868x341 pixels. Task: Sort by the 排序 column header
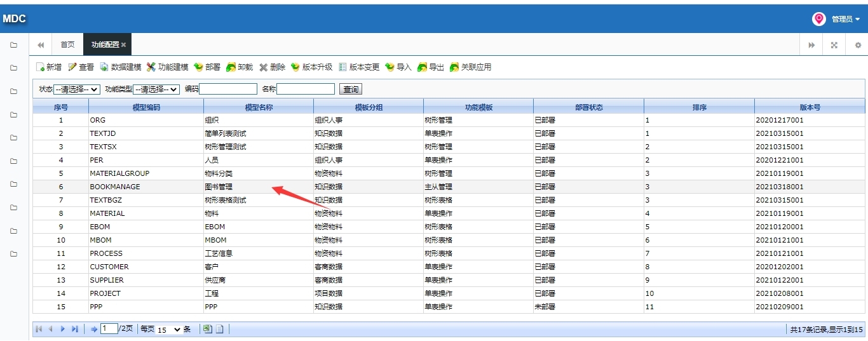(x=699, y=107)
